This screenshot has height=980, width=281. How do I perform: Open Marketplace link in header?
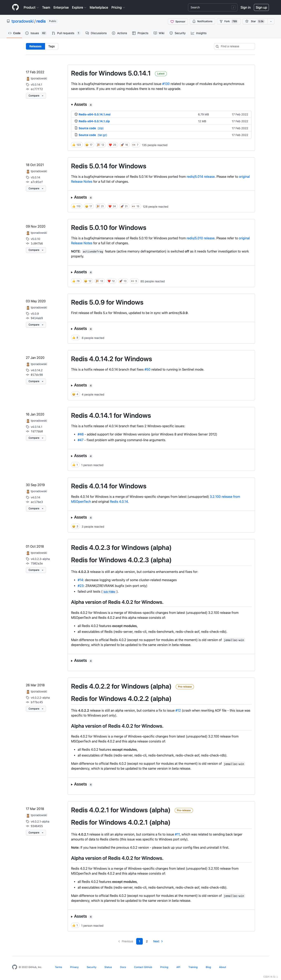pyautogui.click(x=99, y=7)
